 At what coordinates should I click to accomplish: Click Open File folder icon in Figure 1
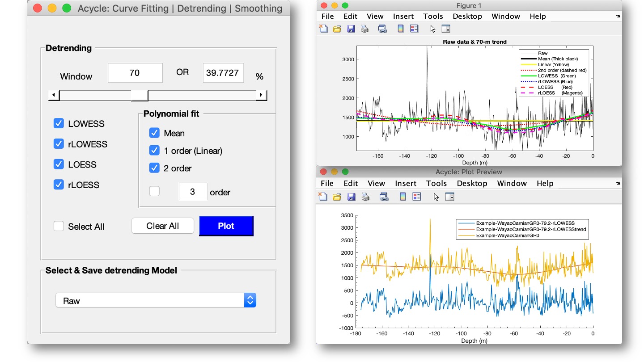[337, 29]
